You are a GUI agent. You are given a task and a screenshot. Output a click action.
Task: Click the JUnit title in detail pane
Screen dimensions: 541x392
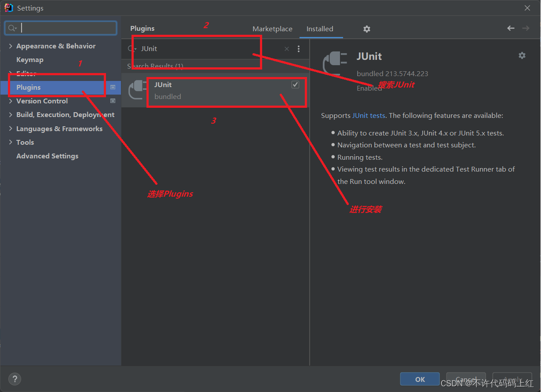369,56
